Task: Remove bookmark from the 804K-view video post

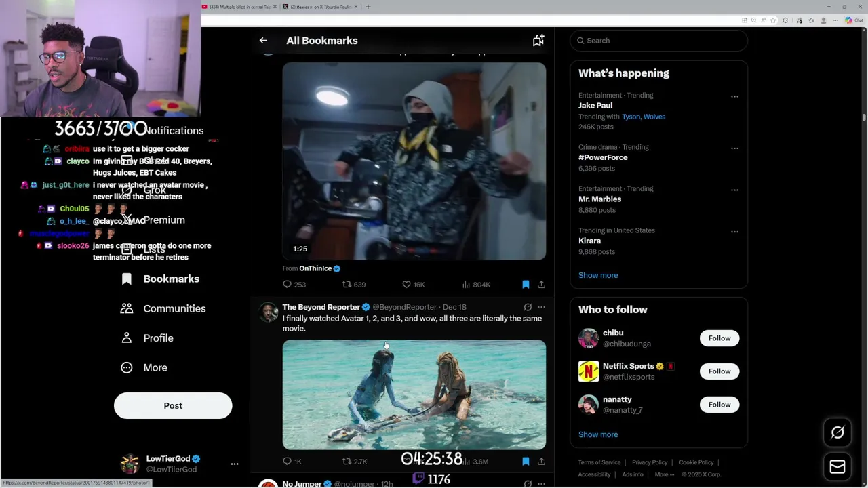Action: (526, 285)
